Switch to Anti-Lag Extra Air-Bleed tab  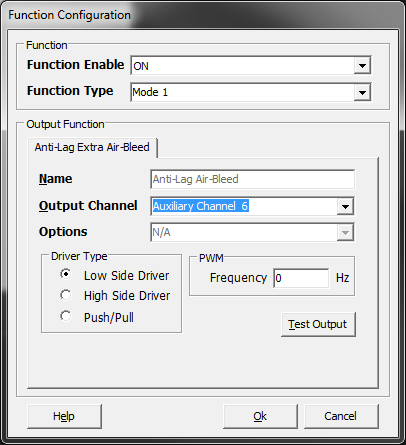92,147
